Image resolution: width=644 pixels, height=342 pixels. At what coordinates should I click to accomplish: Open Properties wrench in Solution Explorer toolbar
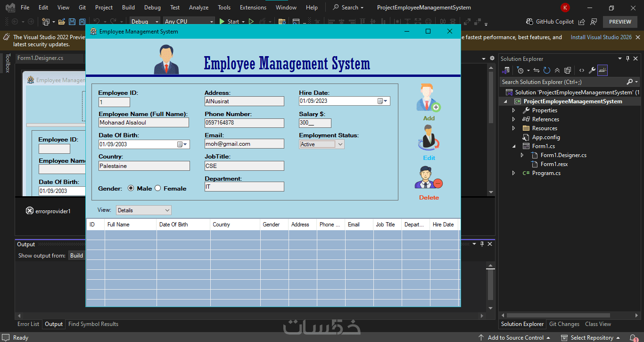(x=592, y=70)
